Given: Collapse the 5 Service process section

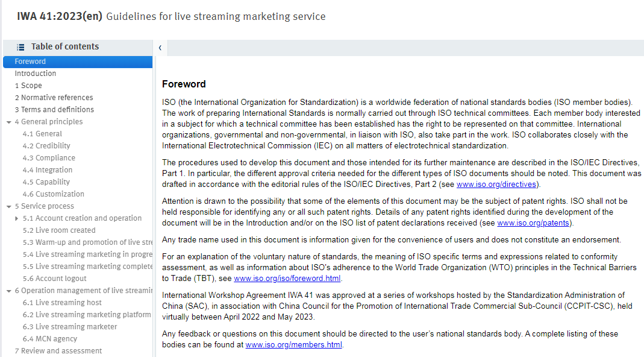Looking at the screenshot, I should point(8,206).
